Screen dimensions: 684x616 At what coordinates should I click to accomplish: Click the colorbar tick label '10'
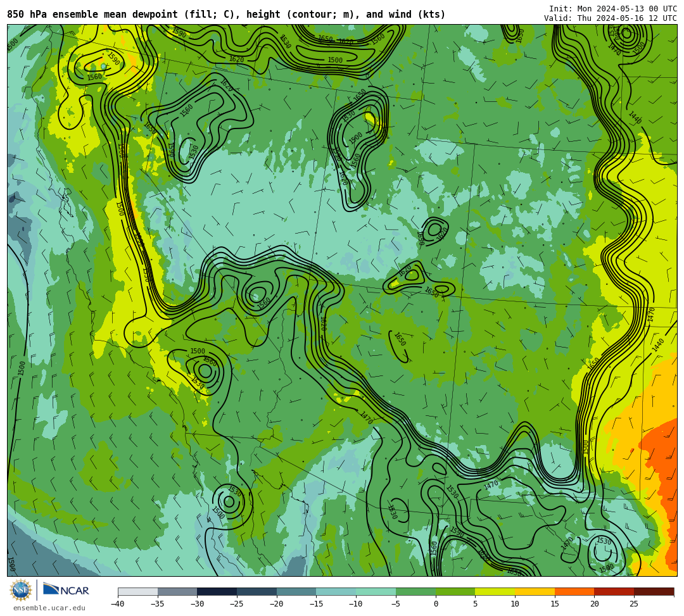point(515,604)
